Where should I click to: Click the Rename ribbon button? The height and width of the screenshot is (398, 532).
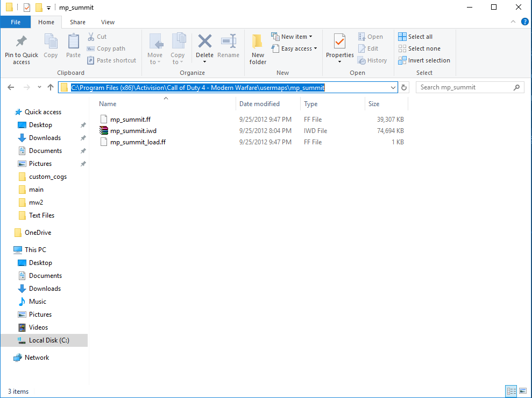pos(228,46)
